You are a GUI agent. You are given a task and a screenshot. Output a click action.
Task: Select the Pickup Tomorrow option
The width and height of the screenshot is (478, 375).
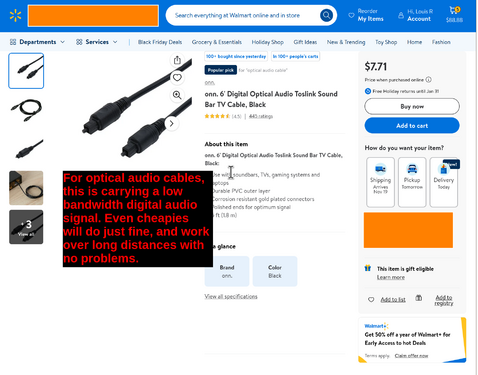412,182
